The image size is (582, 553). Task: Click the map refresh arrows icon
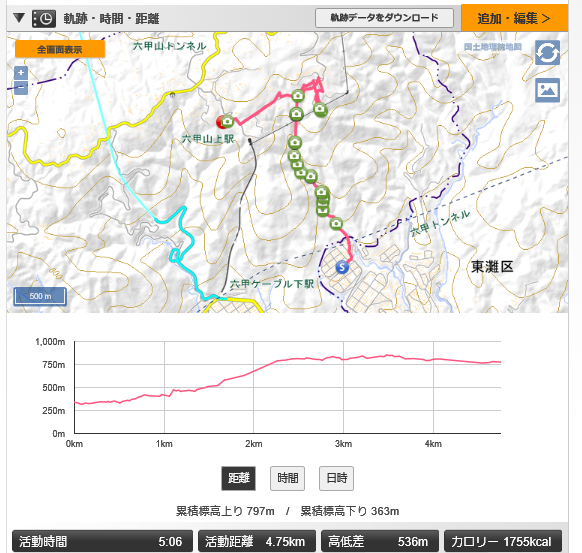pyautogui.click(x=547, y=53)
